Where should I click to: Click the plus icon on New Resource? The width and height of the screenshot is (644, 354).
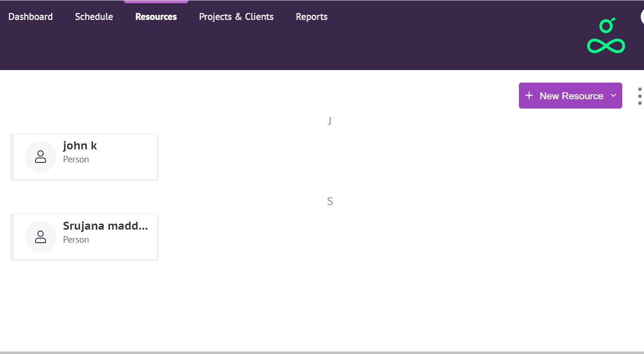coord(529,96)
